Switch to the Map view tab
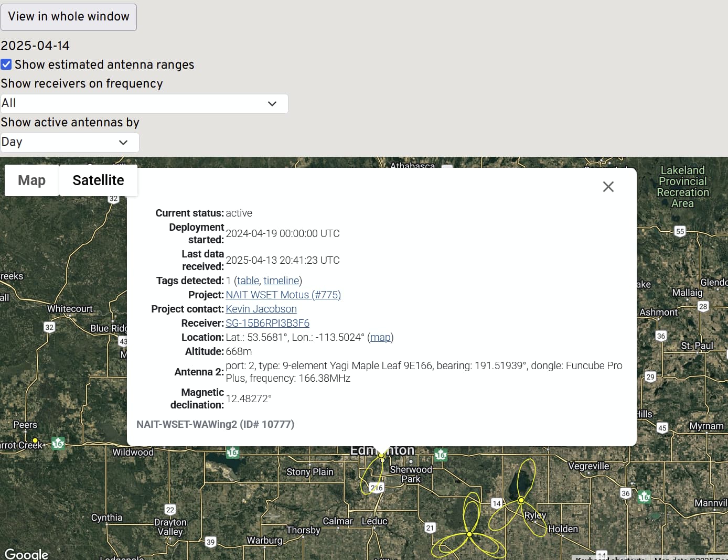 (x=32, y=180)
